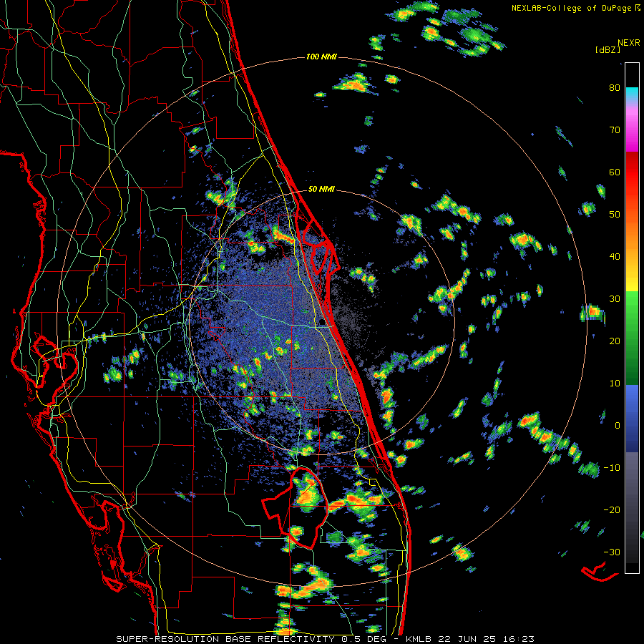Click the NEXR label above the scale
Image resolution: width=644 pixels, height=644 pixels.
629,43
